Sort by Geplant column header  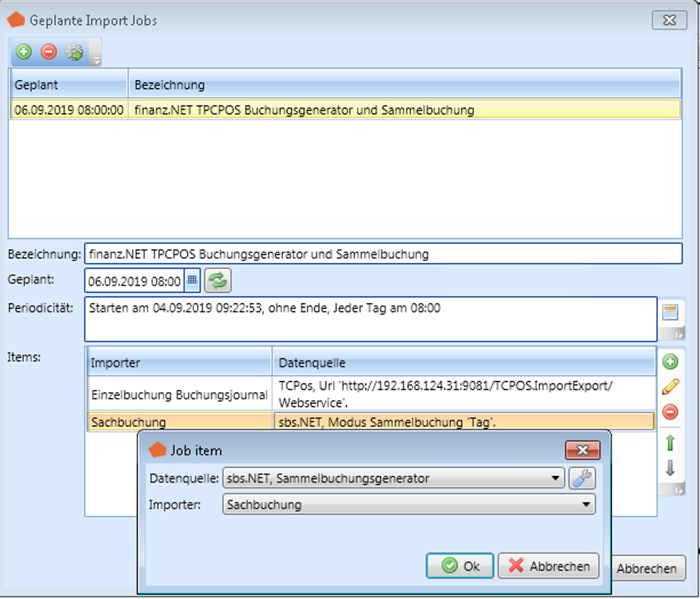point(69,85)
